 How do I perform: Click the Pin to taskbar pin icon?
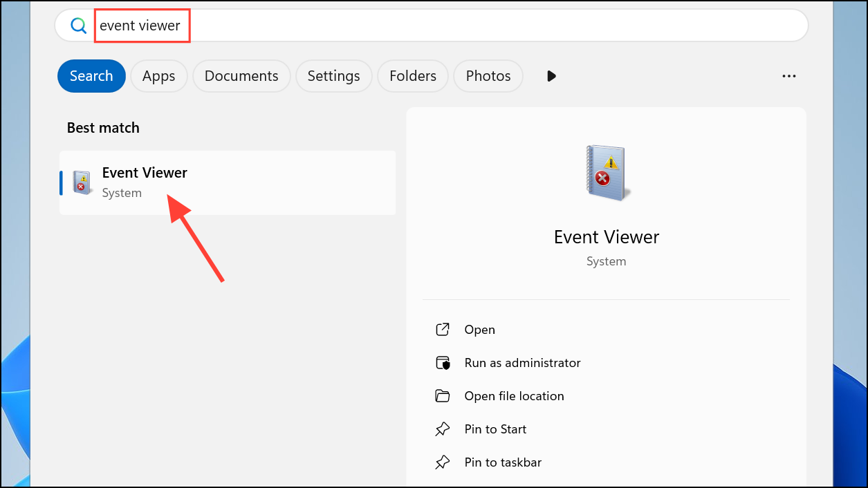[443, 462]
